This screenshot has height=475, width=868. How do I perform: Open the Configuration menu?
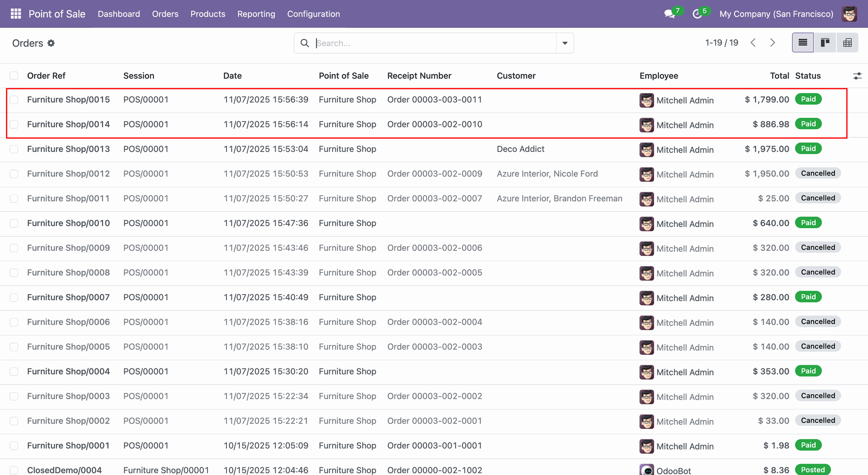[313, 14]
